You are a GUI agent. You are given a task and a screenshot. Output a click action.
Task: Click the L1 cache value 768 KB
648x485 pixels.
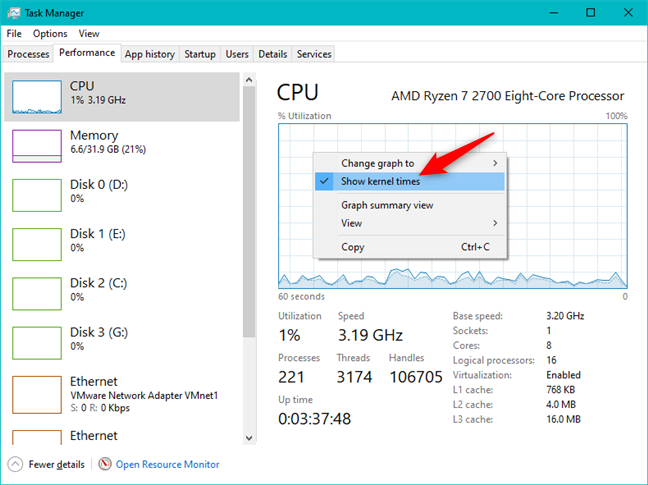click(x=560, y=390)
